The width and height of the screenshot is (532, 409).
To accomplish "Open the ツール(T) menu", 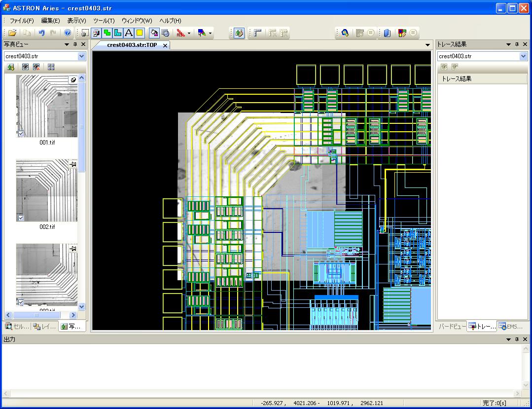I will point(104,21).
